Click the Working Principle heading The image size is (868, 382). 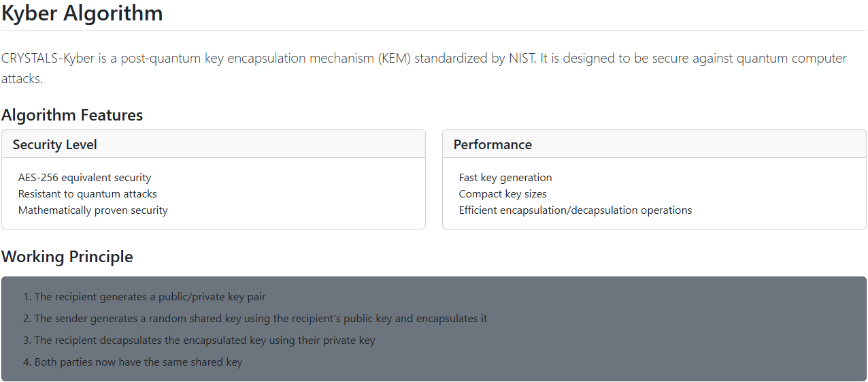pos(67,257)
